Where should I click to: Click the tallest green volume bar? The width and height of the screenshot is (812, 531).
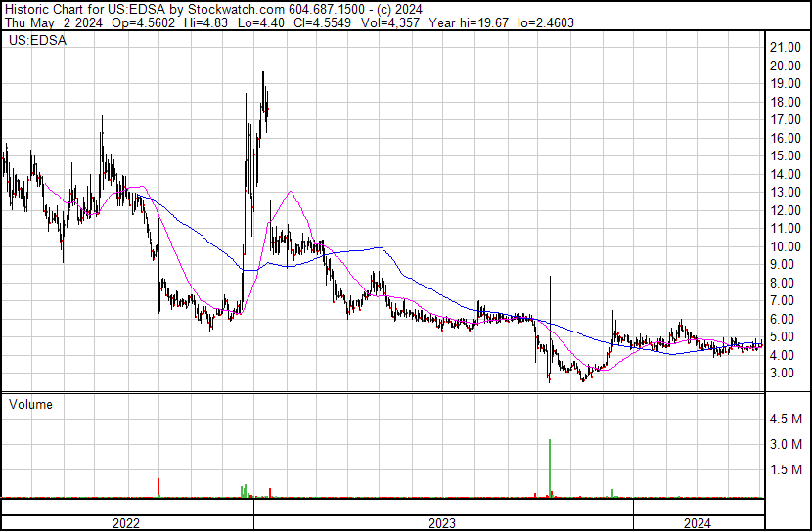pos(551,467)
